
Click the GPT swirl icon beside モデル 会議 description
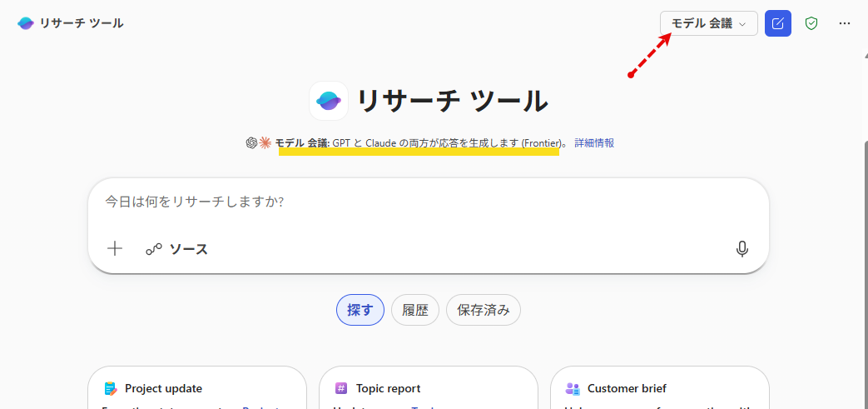coord(251,142)
